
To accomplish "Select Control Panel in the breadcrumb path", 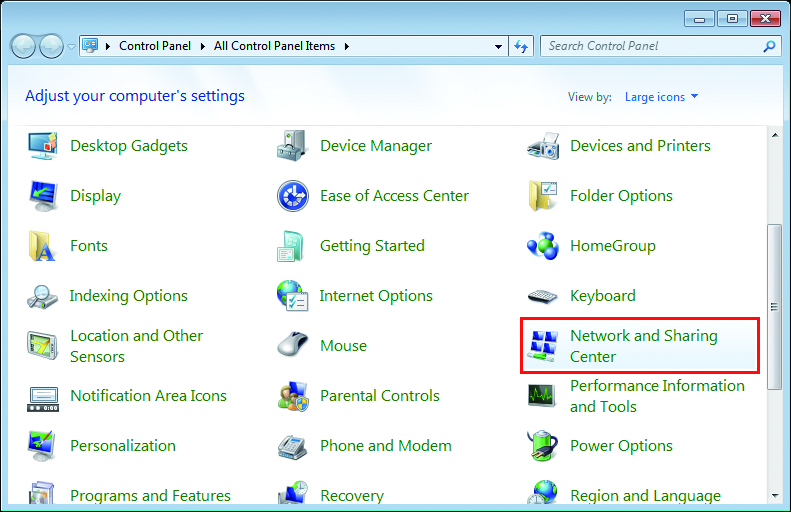I will coord(157,46).
